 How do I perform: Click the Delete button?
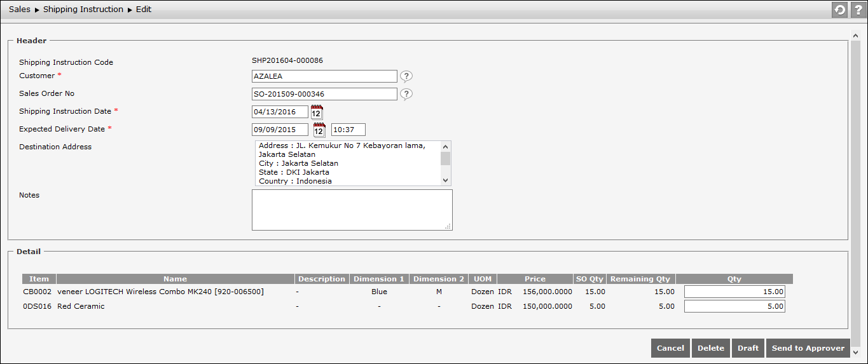point(711,348)
